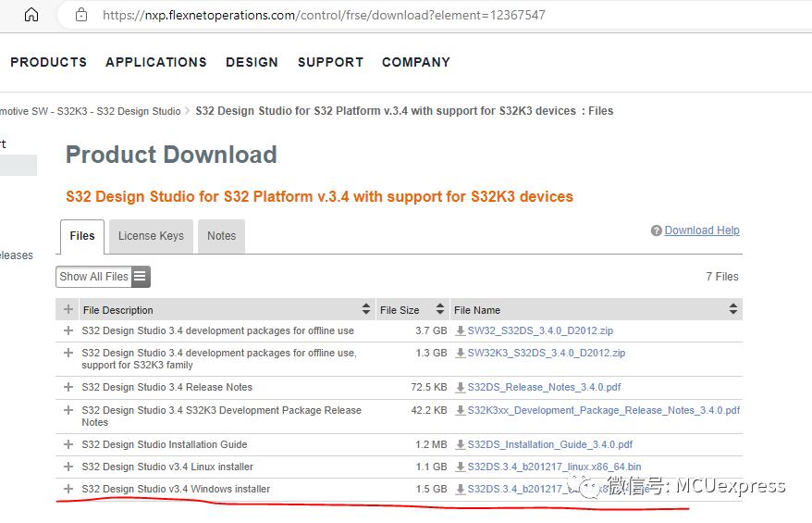
Task: Click download arrow icon beside Linux installer bin
Action: 460,467
